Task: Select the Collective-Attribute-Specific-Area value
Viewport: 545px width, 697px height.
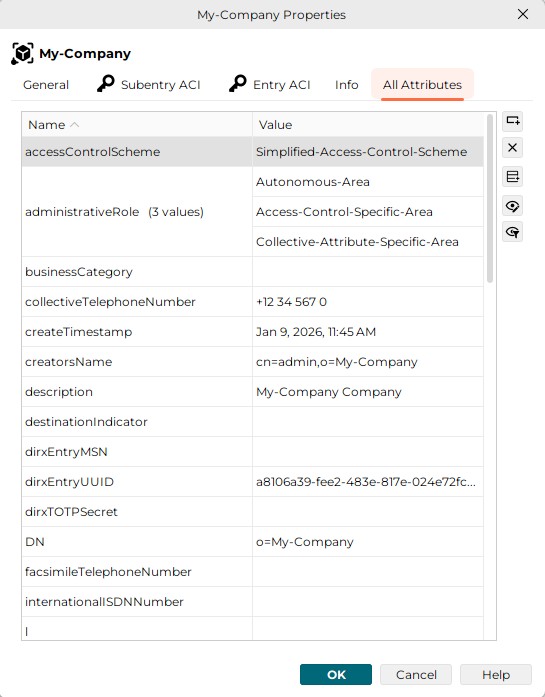Action: point(368,242)
